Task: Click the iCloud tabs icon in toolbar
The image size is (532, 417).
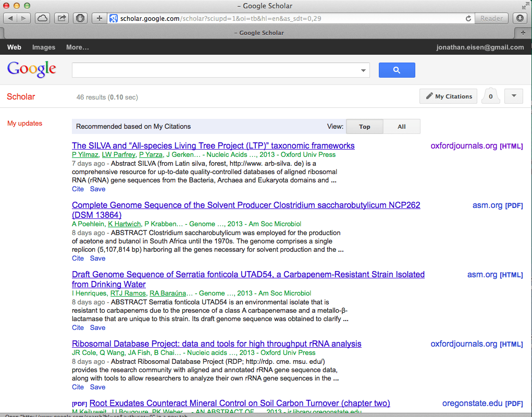Action: coord(43,18)
